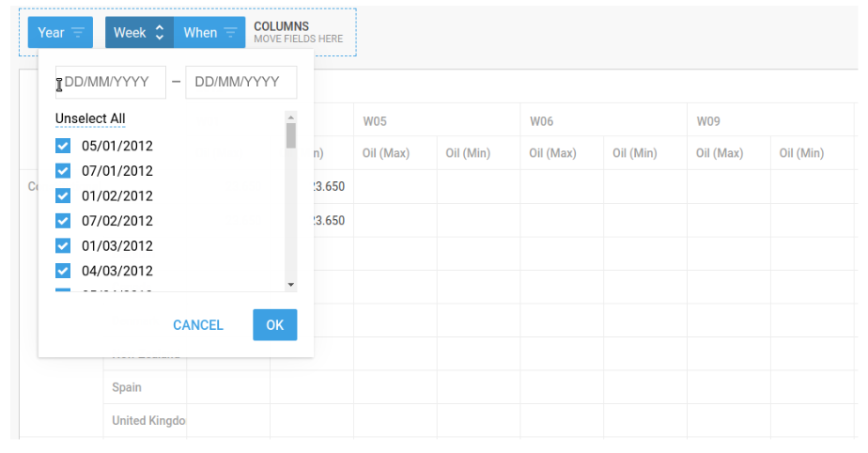This screenshot has height=453, width=868.
Task: Select the Week field chip
Action: pos(139,33)
